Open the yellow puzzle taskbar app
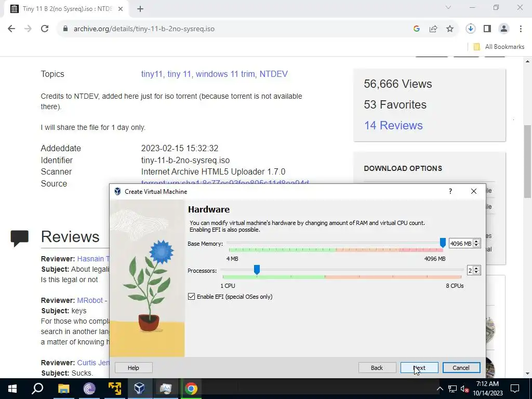532x399 pixels. pos(115,389)
